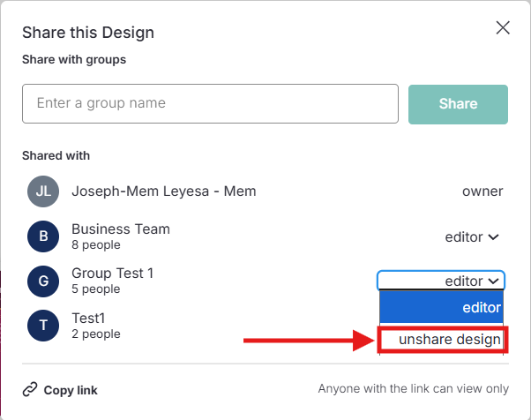Expand the Business Team editor chevron
The height and width of the screenshot is (420, 531).
[x=493, y=236]
